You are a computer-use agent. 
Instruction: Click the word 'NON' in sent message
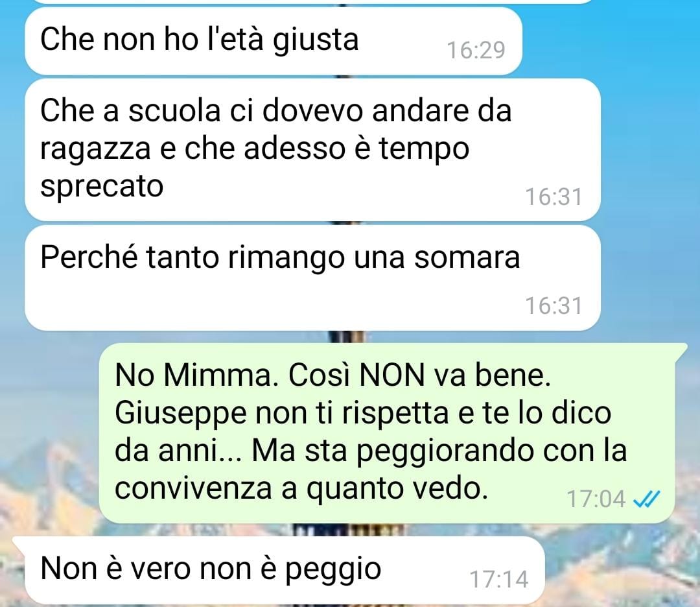click(392, 375)
